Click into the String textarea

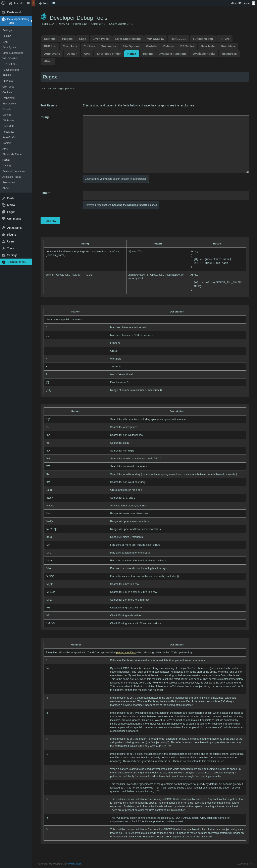(x=166, y=144)
